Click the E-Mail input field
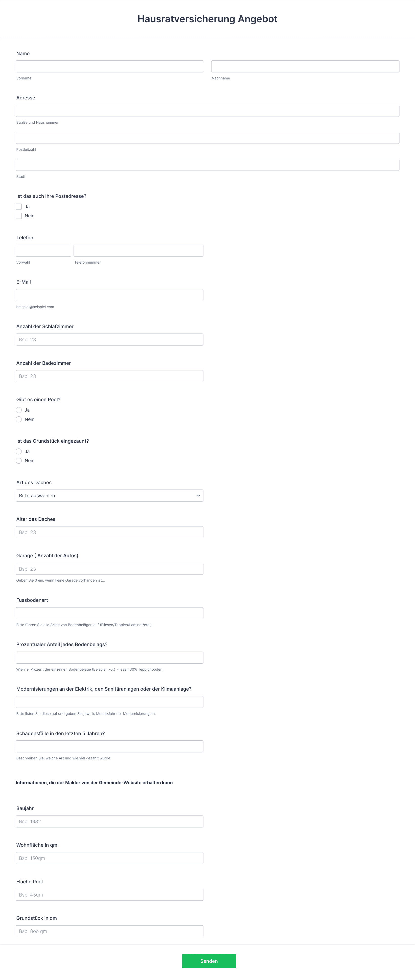This screenshot has width=415, height=980. [x=109, y=295]
